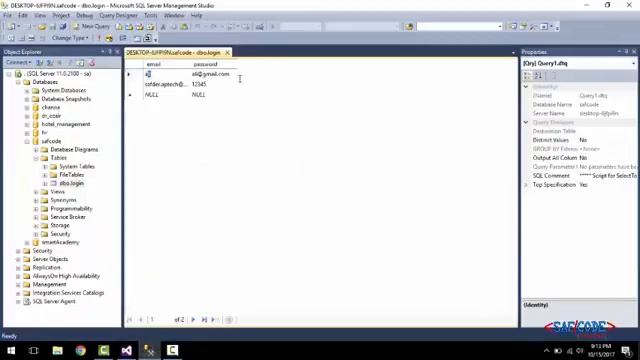This screenshot has height=360, width=640.
Task: Open the Debug menu
Action: coord(84,16)
